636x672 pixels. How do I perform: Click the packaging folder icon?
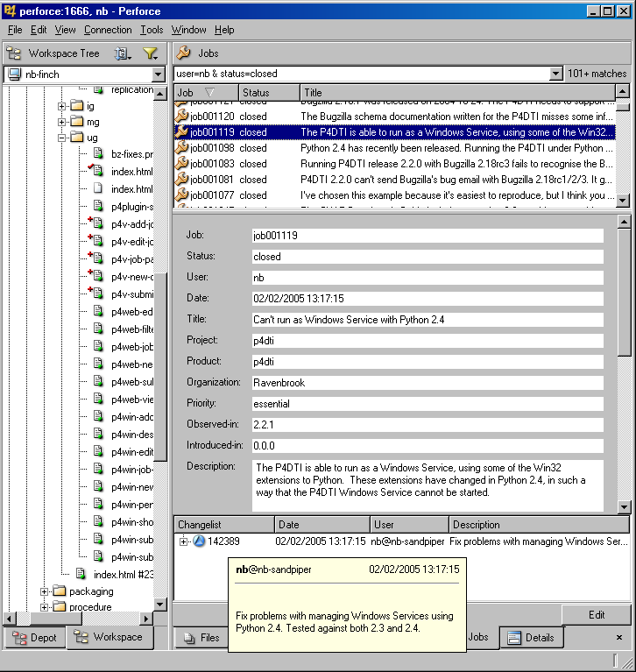59,591
